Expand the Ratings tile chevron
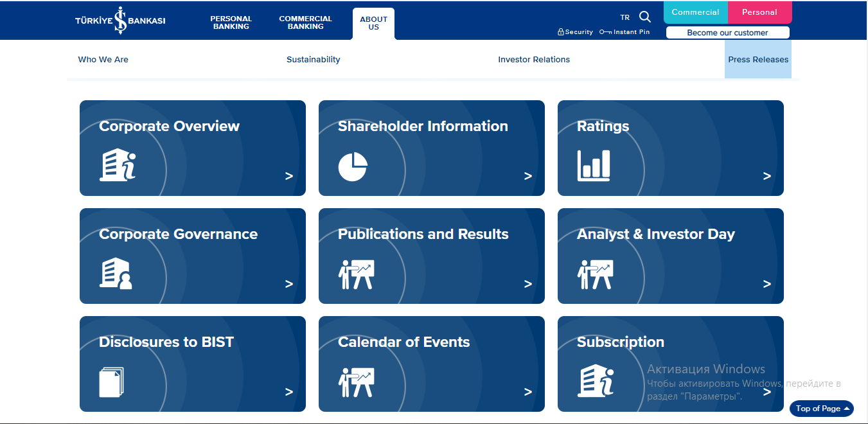This screenshot has width=868, height=424. 766,176
